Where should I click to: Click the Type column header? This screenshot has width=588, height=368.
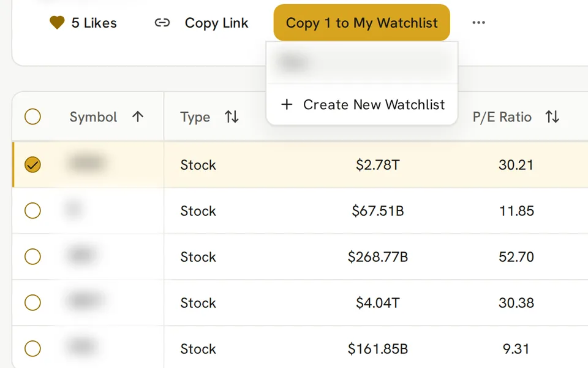click(195, 117)
